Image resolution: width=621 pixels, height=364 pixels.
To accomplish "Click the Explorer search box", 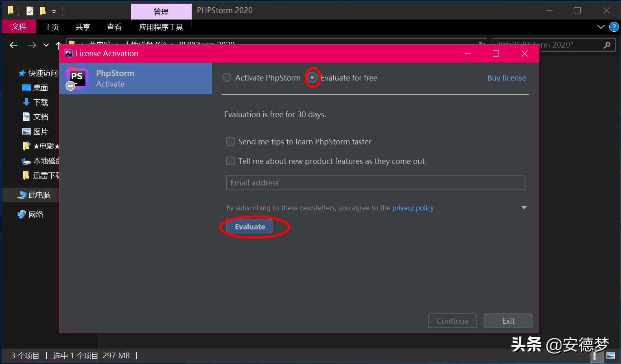I will click(x=554, y=45).
